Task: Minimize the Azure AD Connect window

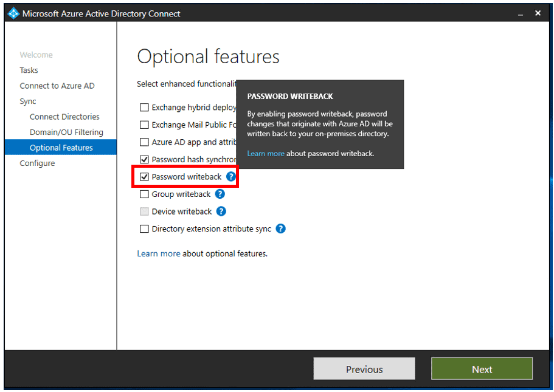Action: (x=520, y=13)
